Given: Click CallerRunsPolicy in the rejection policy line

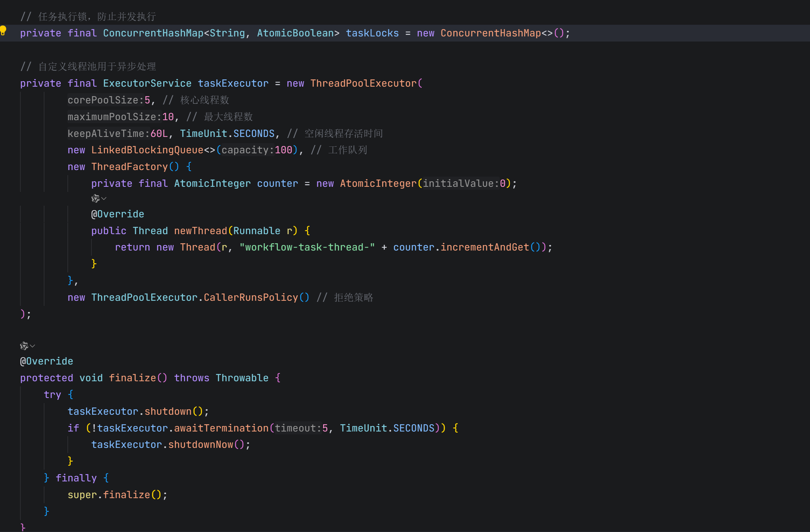Looking at the screenshot, I should pos(251,297).
